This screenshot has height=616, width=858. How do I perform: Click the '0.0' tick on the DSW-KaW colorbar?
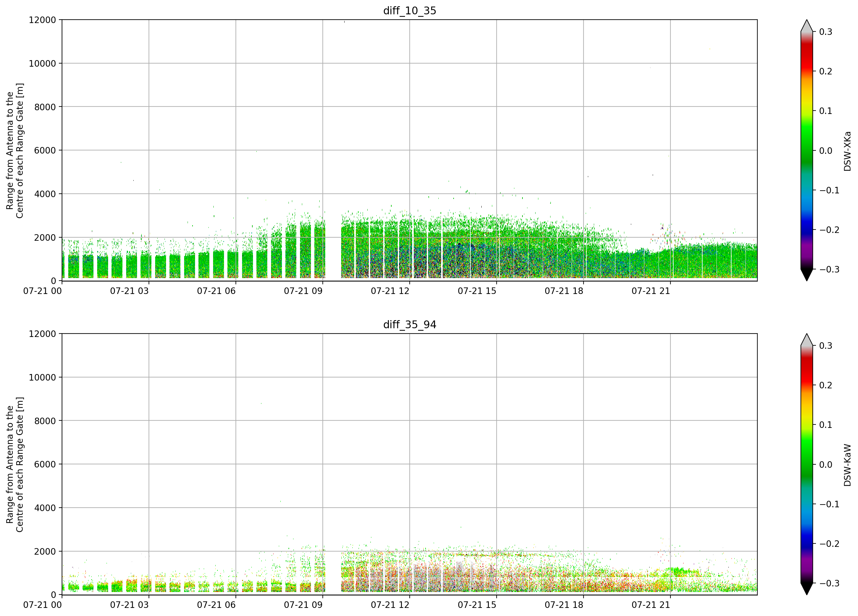(826, 465)
